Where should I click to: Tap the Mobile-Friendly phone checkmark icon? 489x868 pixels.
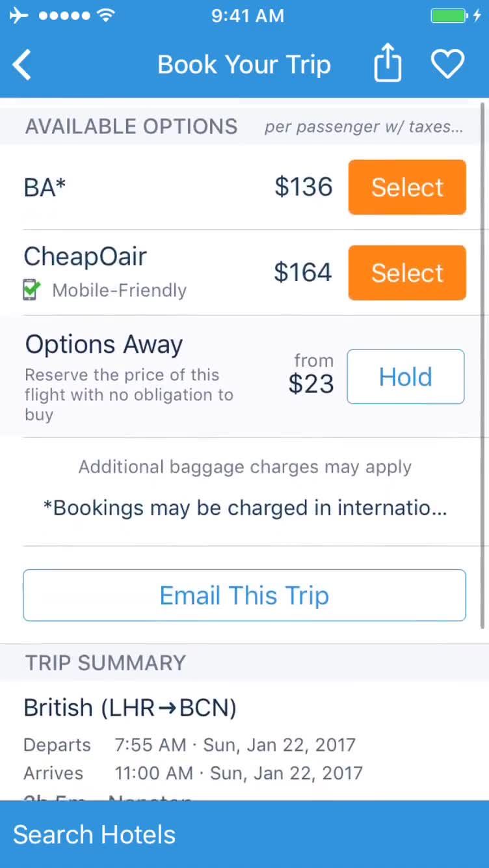click(x=31, y=290)
